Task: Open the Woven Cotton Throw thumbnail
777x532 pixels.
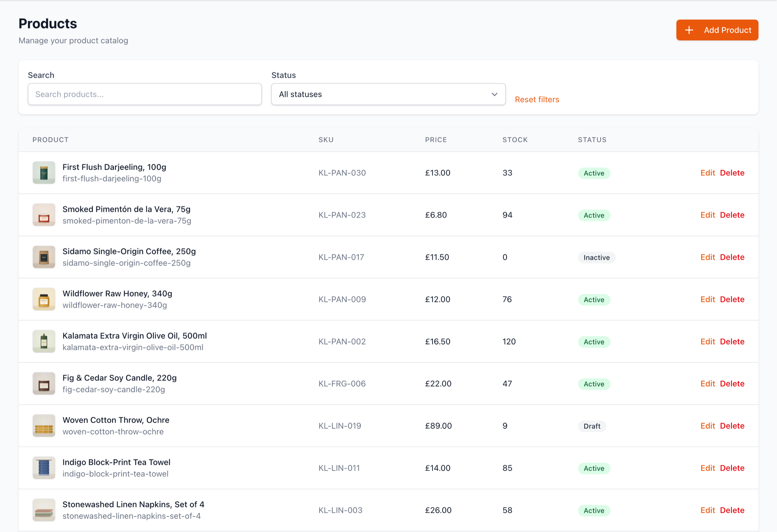Action: coord(44,426)
